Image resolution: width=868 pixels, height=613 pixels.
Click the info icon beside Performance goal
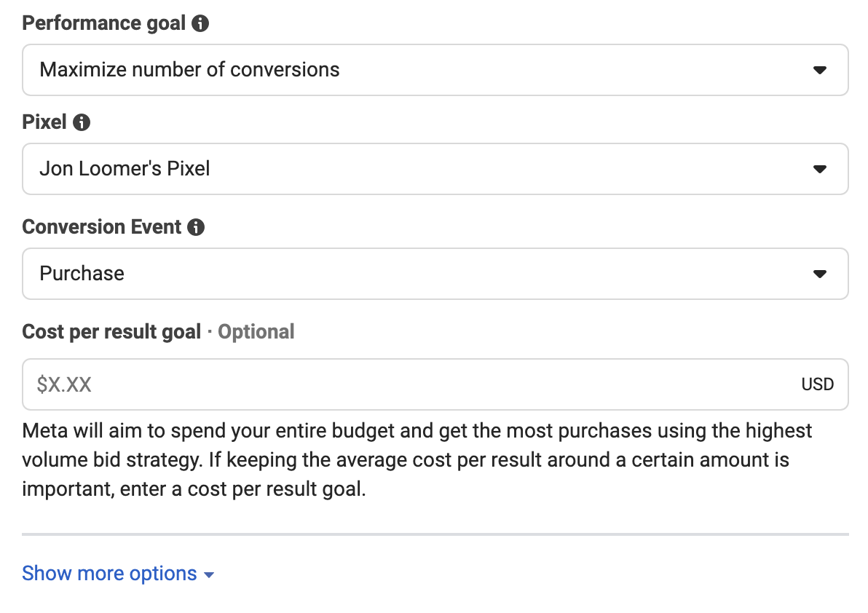tap(200, 23)
